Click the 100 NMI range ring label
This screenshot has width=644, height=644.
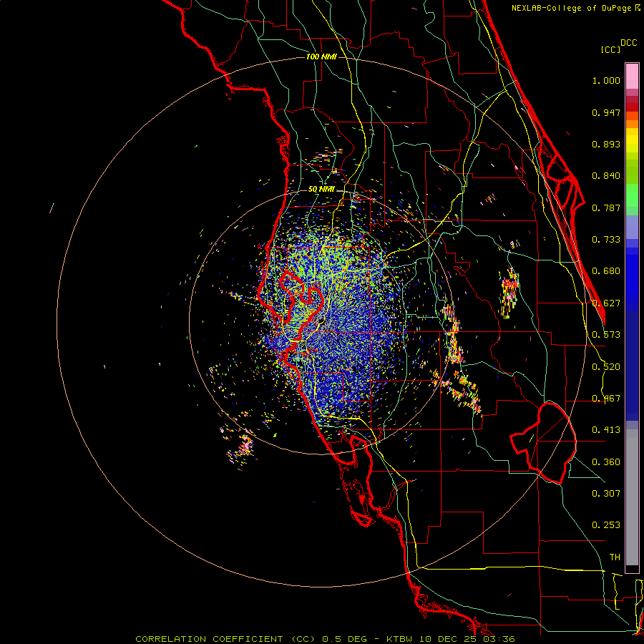[321, 57]
